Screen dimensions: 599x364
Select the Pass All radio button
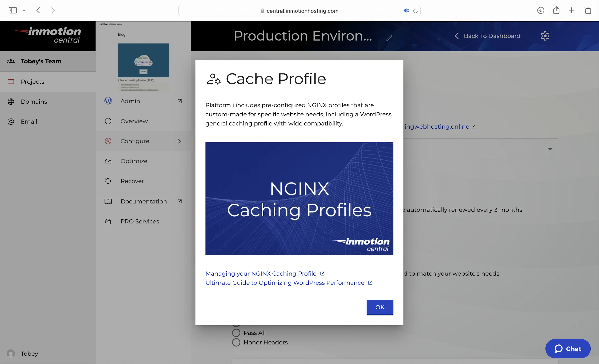coord(236,333)
